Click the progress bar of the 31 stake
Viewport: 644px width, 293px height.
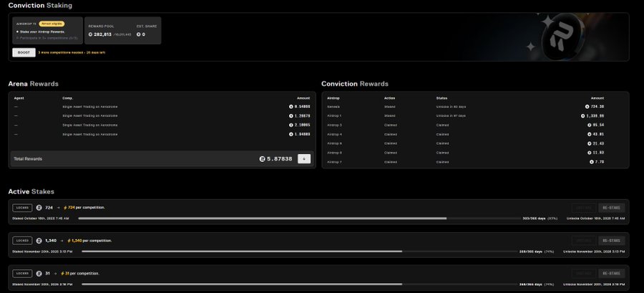pos(300,284)
